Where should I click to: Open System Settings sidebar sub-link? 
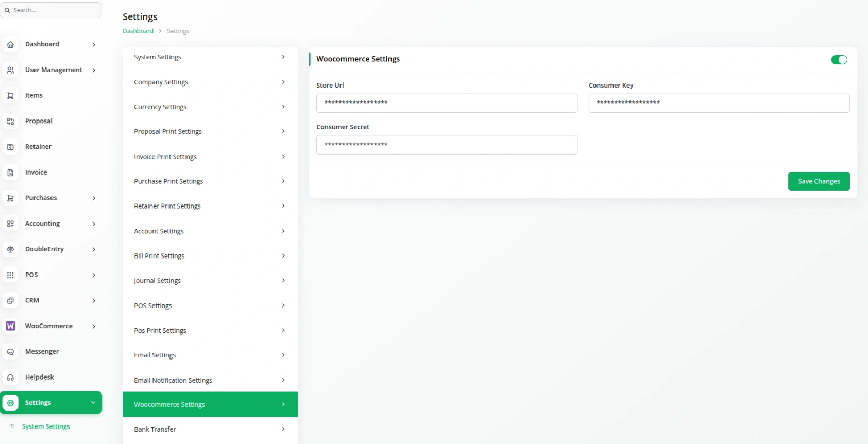click(x=46, y=426)
